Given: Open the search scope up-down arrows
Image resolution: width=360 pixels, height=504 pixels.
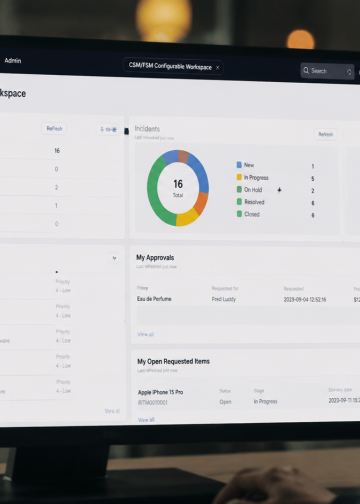Looking at the screenshot, I should click(349, 72).
